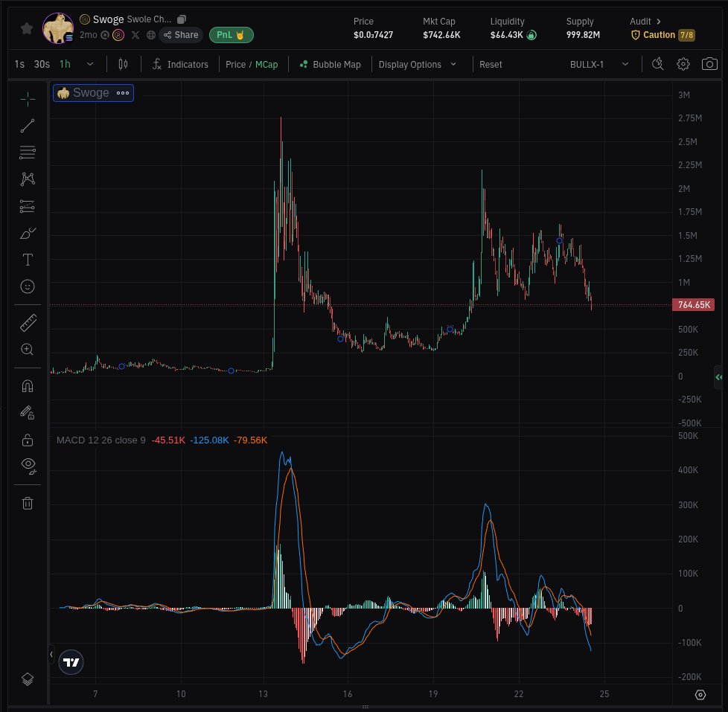Select the 30s timeframe
The image size is (728, 712).
coord(42,64)
